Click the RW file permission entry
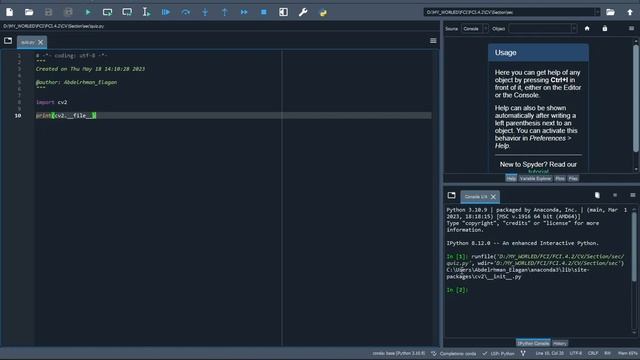The height and width of the screenshot is (360, 640). pos(607,353)
